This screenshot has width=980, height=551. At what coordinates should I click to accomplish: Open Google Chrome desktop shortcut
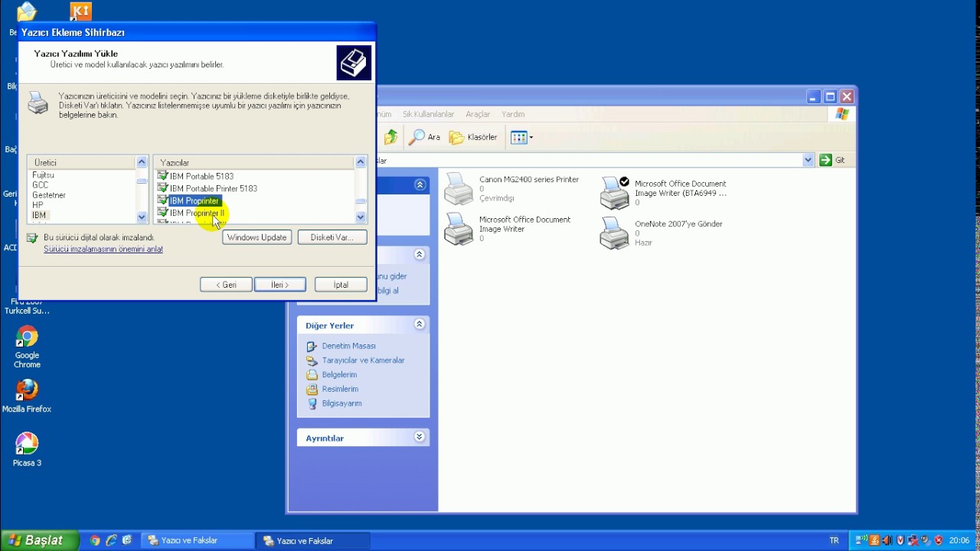coord(27,347)
